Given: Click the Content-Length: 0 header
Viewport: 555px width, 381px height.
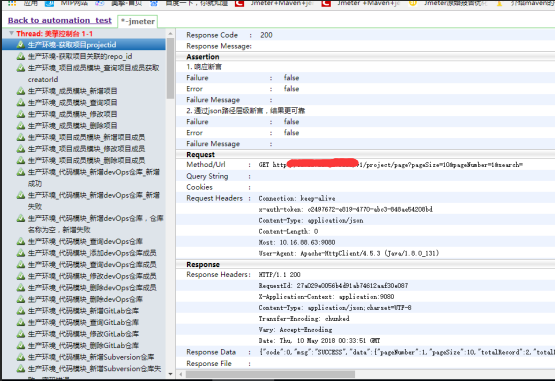Looking at the screenshot, I should [x=288, y=231].
